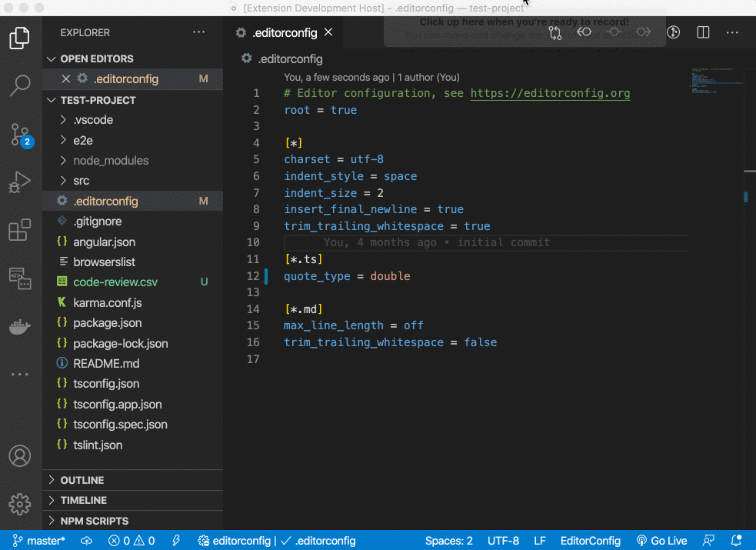This screenshot has height=550, width=756.
Task: Expand the .vscode folder
Action: click(132, 120)
